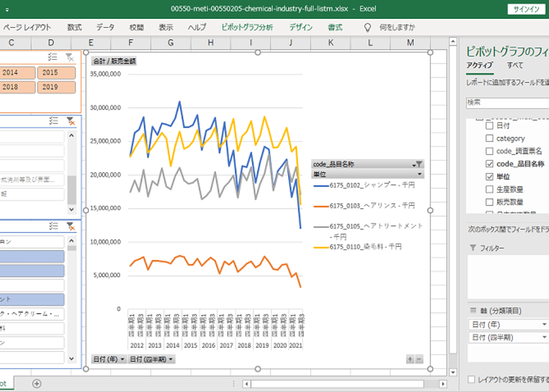The width and height of the screenshot is (549, 392).
Task: Open the ピボットグラフ分析 tab
Action: coord(247,27)
